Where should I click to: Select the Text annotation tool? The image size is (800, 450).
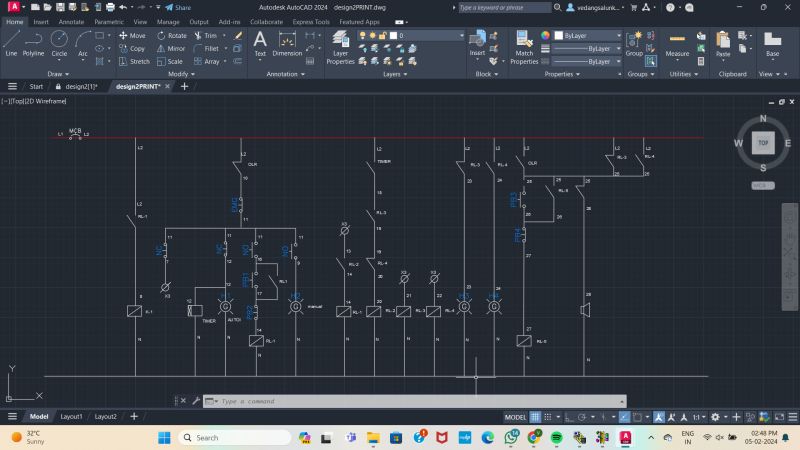tap(260, 43)
